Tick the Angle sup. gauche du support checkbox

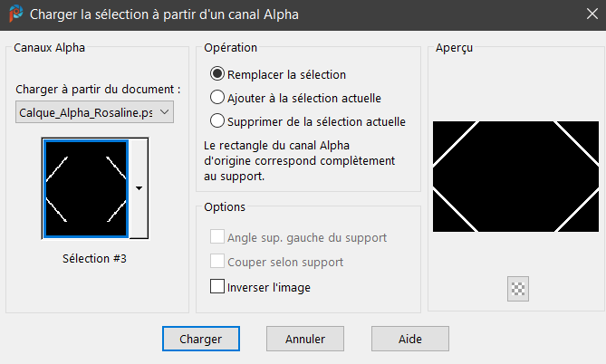[217, 237]
